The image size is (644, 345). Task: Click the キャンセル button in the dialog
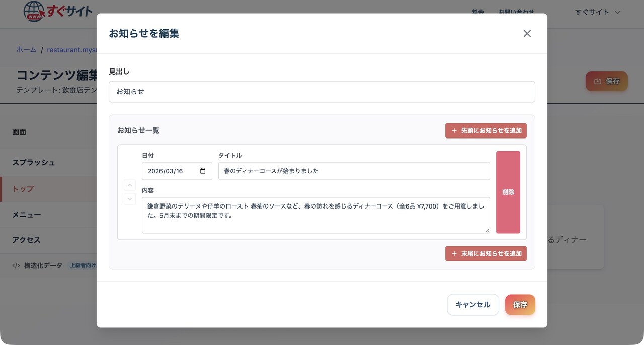[472, 305]
